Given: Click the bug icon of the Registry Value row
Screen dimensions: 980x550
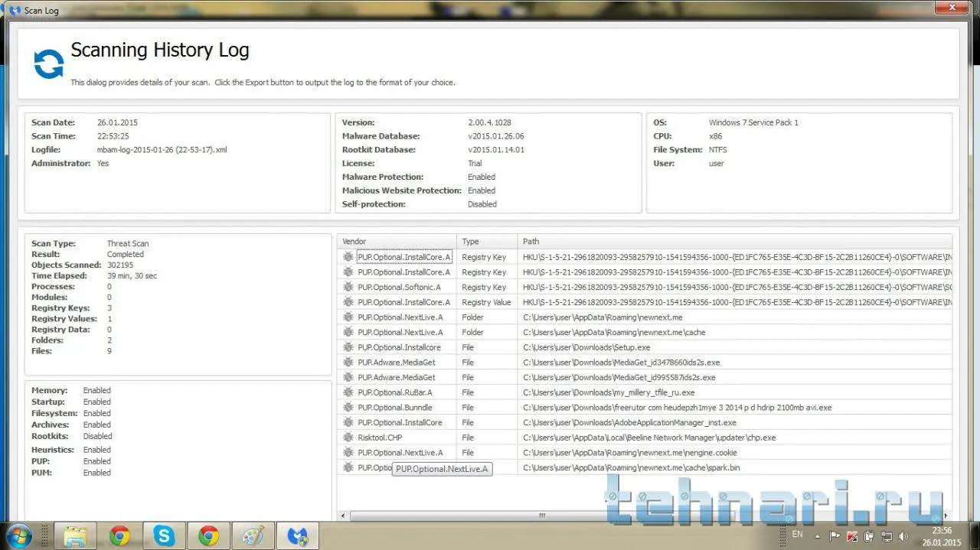Looking at the screenshot, I should coord(348,302).
